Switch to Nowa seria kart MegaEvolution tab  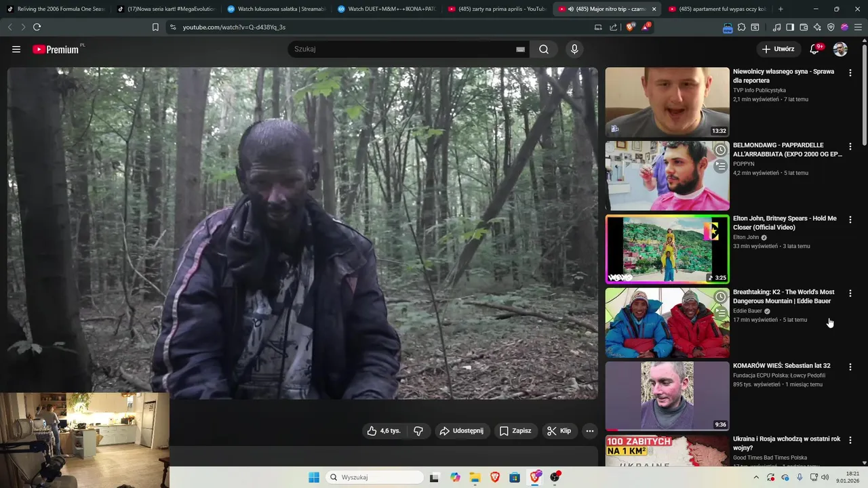pyautogui.click(x=166, y=9)
